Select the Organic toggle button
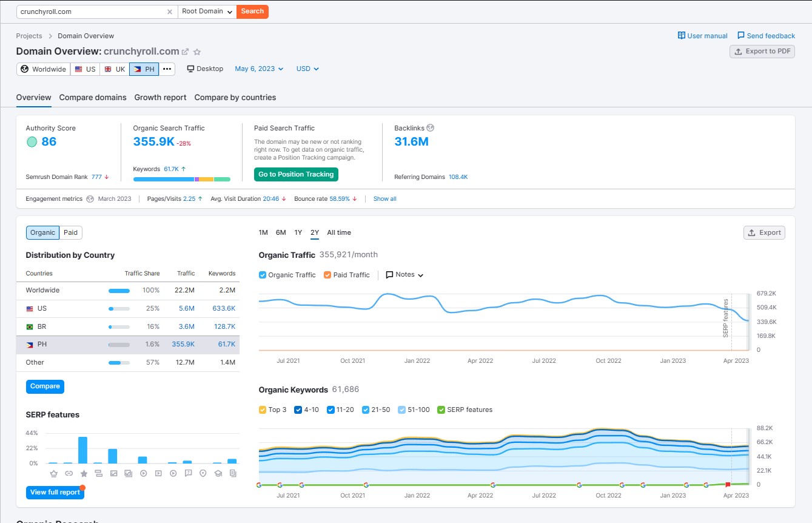Image resolution: width=812 pixels, height=523 pixels. [x=42, y=232]
